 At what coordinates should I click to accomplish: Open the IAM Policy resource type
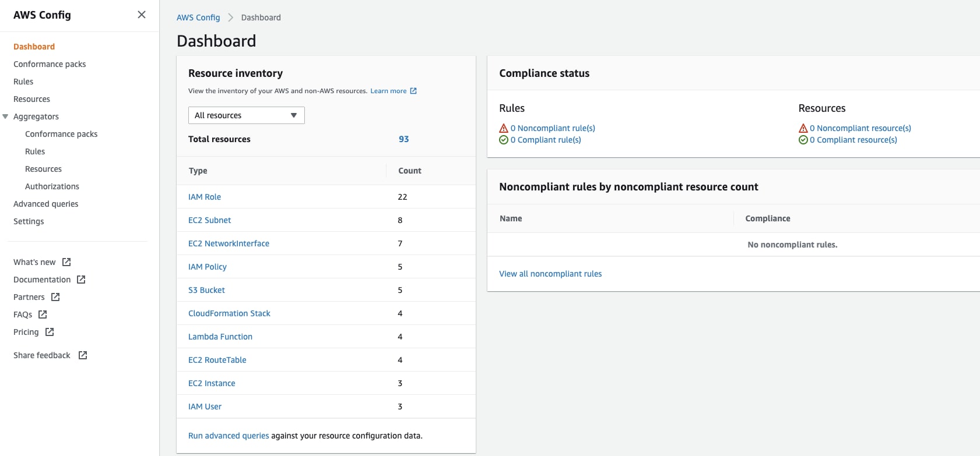point(208,267)
